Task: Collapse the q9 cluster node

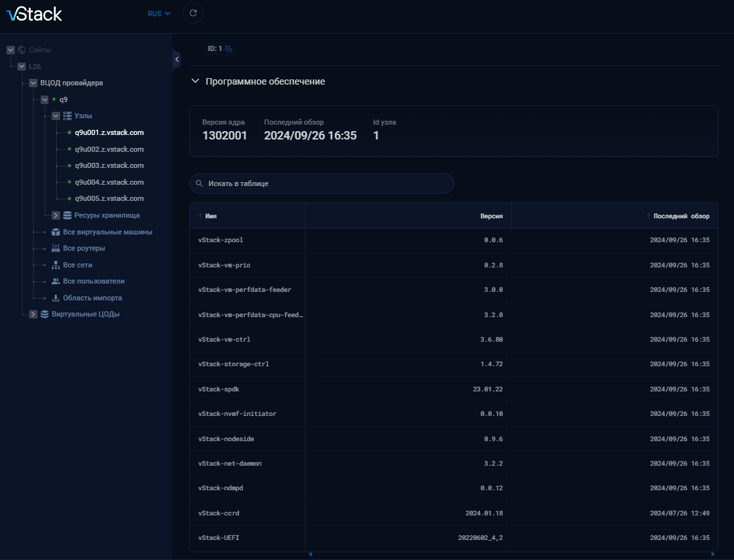Action: pyautogui.click(x=45, y=99)
